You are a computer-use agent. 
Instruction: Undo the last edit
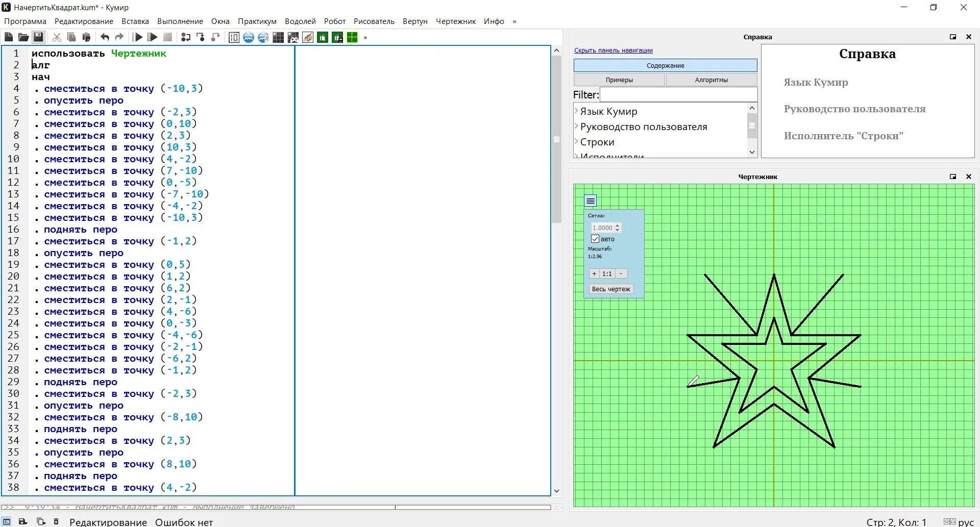[105, 37]
